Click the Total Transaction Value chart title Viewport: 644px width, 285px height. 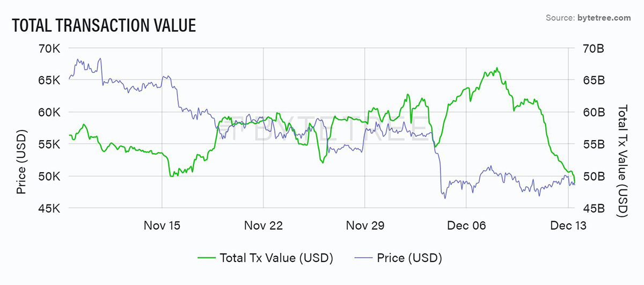[103, 25]
